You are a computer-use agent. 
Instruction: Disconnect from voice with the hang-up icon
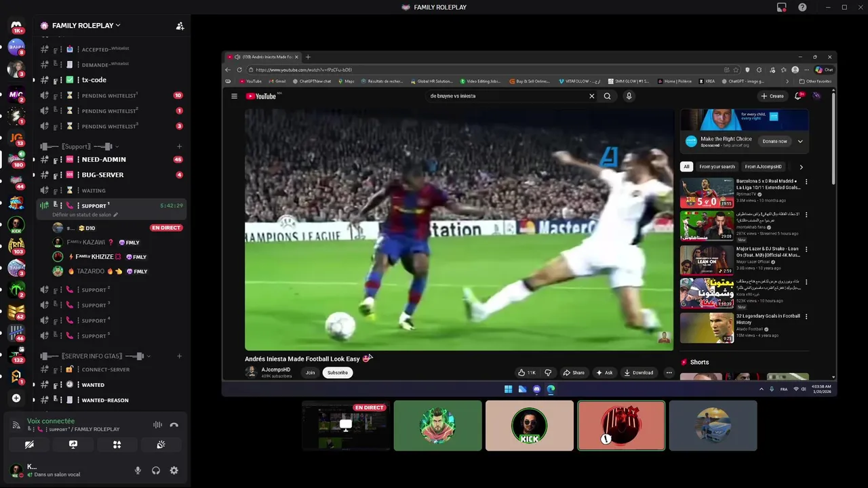pyautogui.click(x=174, y=425)
